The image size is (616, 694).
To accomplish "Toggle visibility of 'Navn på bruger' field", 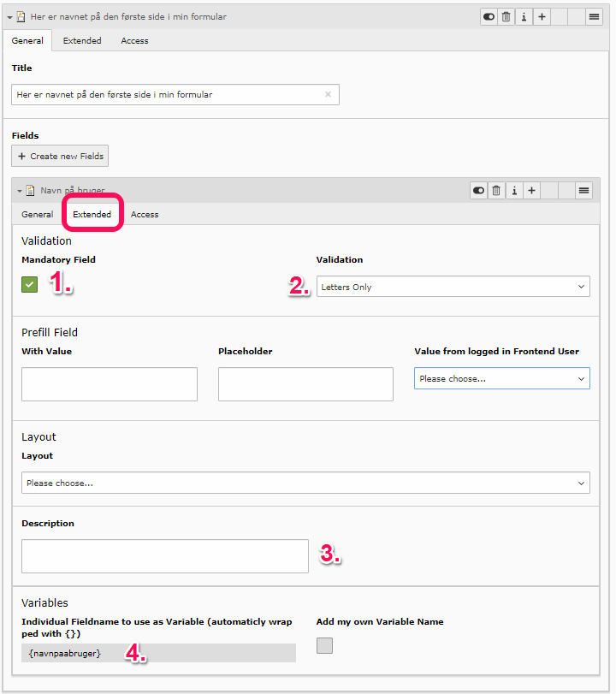I will point(479,190).
